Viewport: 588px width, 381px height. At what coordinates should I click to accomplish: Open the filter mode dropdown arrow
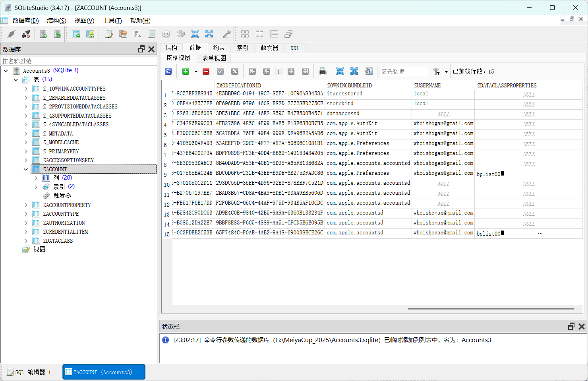tap(446, 72)
